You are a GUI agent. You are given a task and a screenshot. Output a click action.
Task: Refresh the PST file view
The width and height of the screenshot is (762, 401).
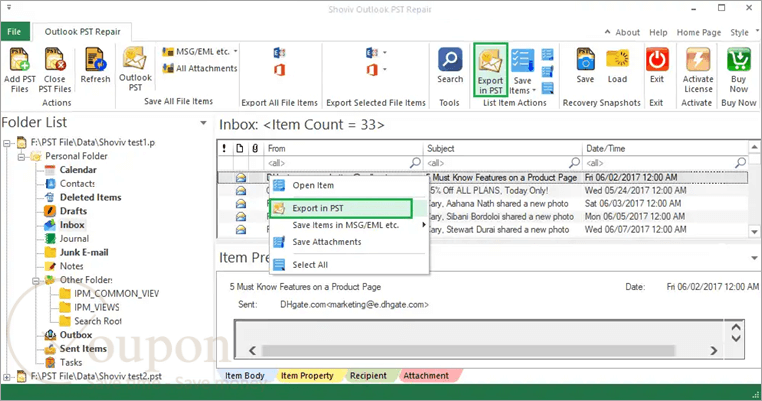pos(95,60)
